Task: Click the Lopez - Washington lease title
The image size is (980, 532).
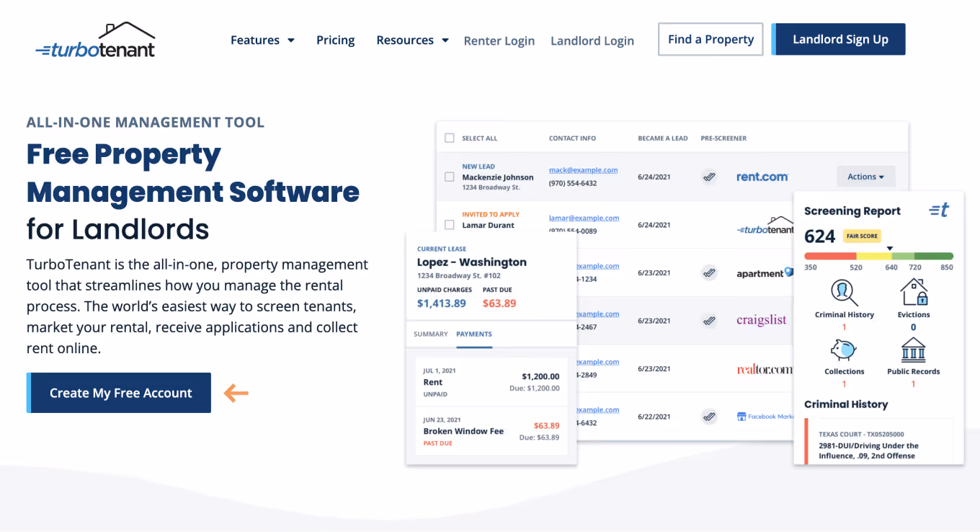Action: click(x=471, y=262)
